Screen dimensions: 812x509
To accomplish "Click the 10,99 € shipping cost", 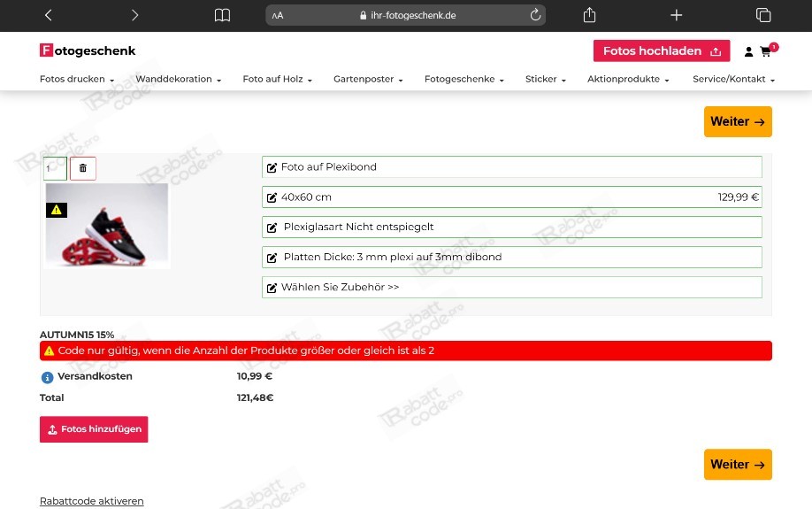I will coord(254,376).
